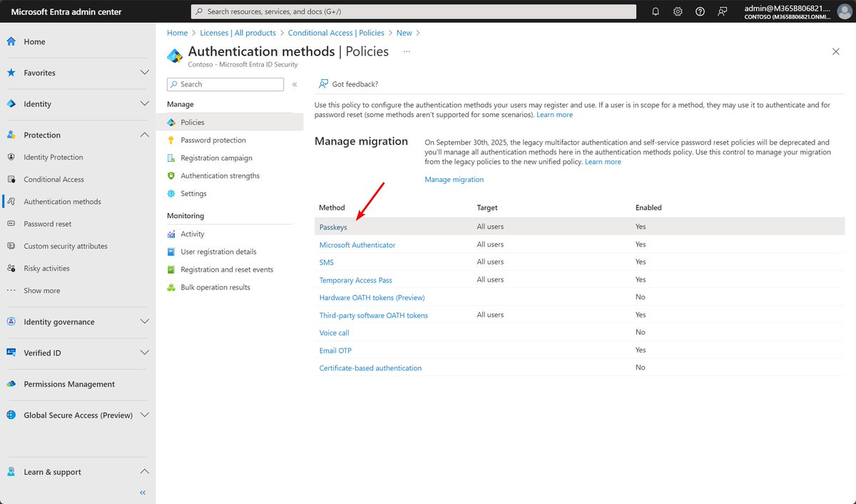Click the blade menu Search field
Viewport: 856px width, 504px height.
(x=225, y=84)
